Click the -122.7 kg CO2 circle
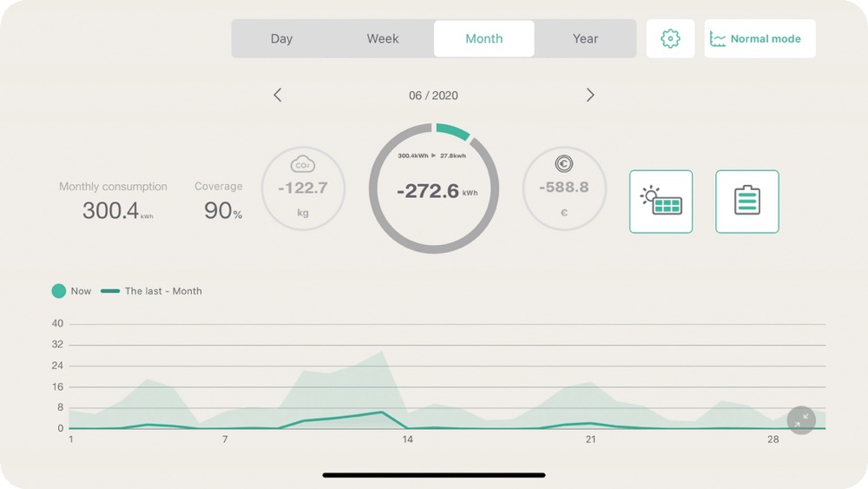 pyautogui.click(x=303, y=188)
